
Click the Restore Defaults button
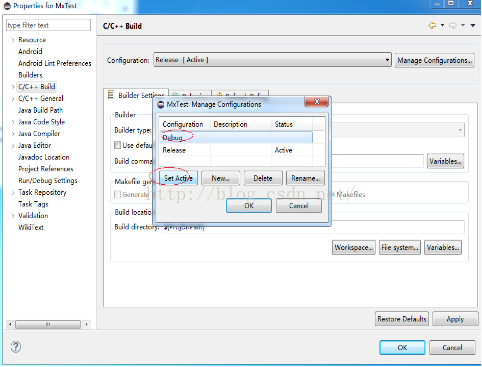point(402,319)
